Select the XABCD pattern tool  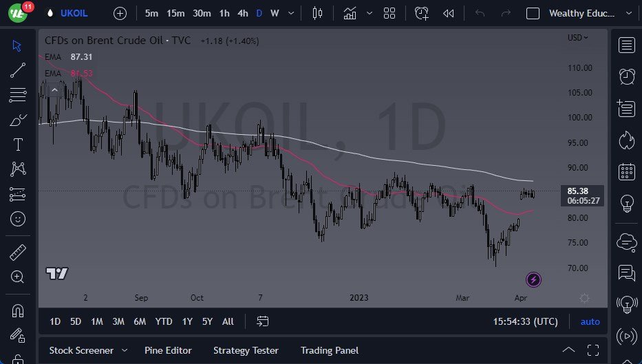[18, 169]
